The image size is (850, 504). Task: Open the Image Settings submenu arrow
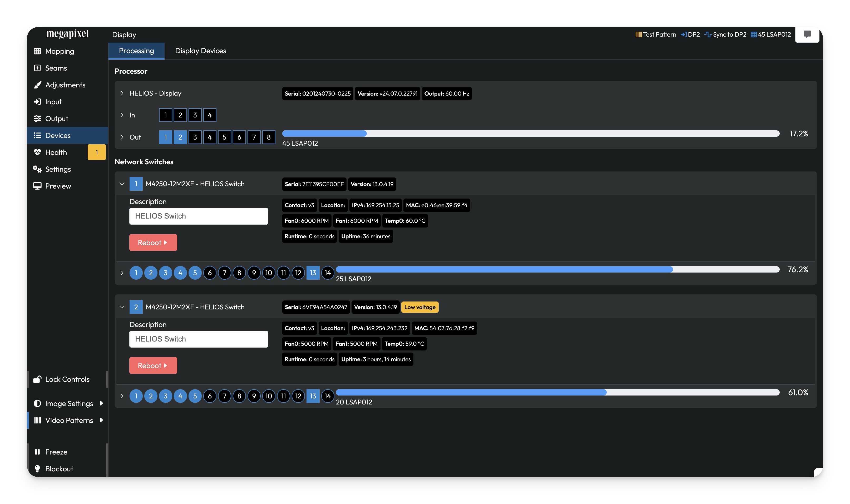point(101,403)
